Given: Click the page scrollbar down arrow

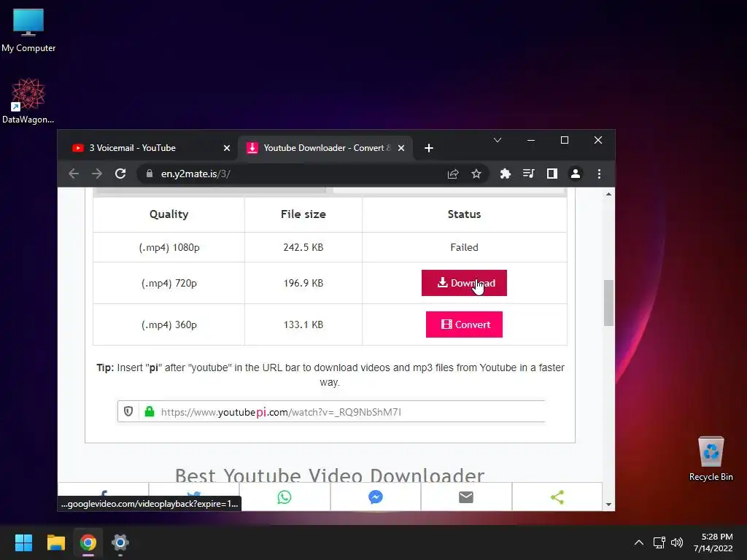Looking at the screenshot, I should 608,505.
